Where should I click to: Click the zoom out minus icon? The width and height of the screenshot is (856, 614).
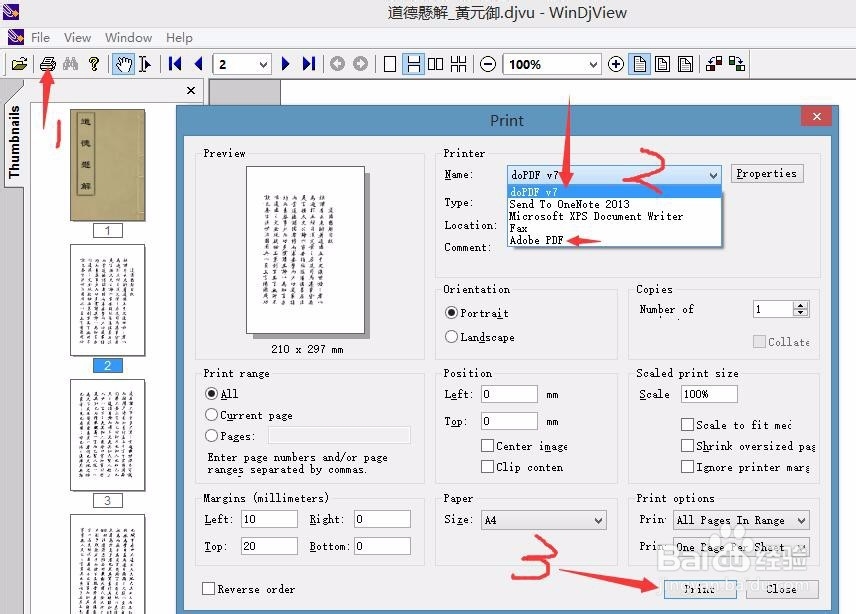pyautogui.click(x=488, y=64)
